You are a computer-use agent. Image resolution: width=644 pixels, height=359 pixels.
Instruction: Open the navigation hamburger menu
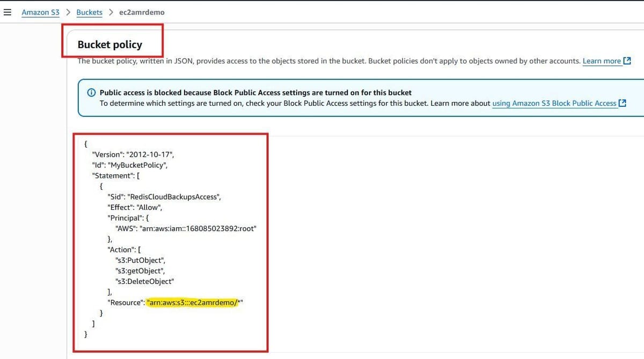pyautogui.click(x=8, y=12)
